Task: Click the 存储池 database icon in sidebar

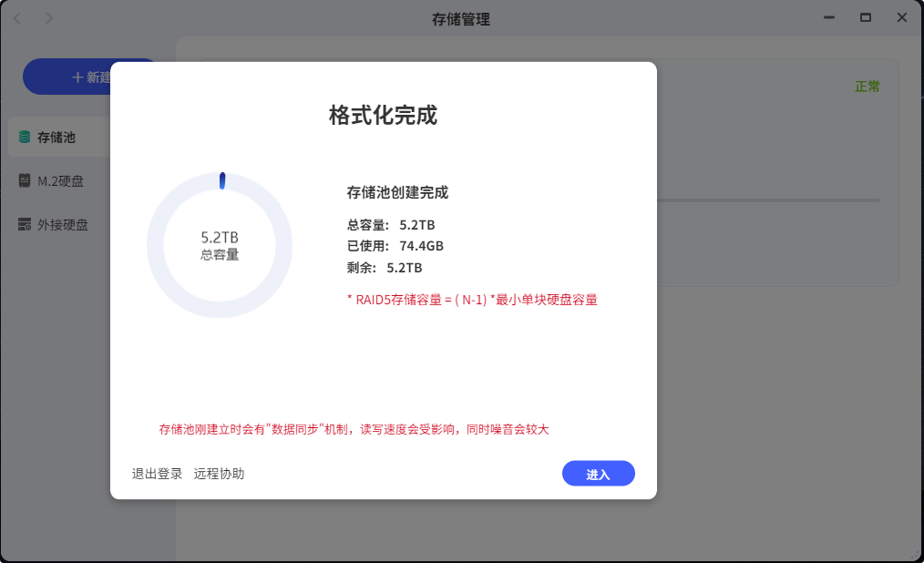Action: click(25, 138)
